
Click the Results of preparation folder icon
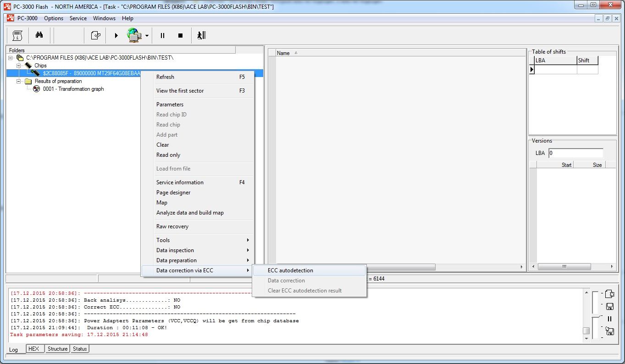(x=28, y=81)
